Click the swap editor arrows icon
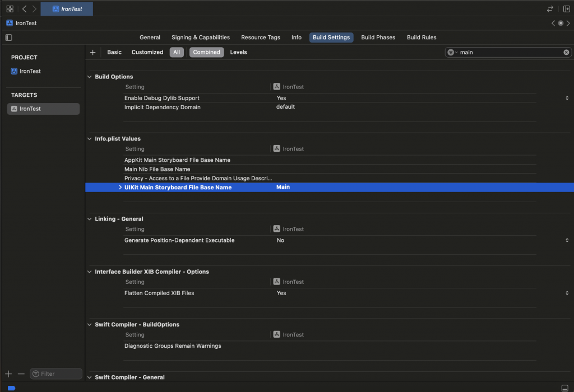574x392 pixels. pos(550,9)
